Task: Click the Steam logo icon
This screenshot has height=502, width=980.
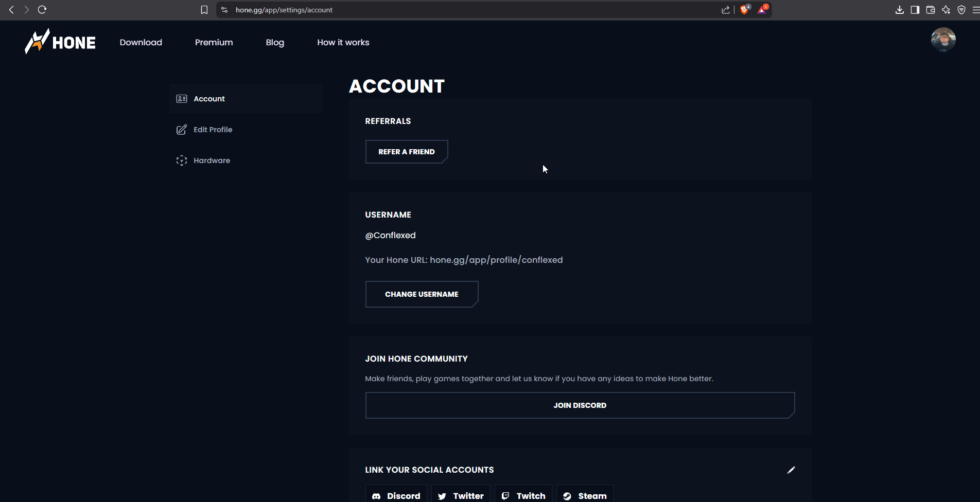Action: 567,496
